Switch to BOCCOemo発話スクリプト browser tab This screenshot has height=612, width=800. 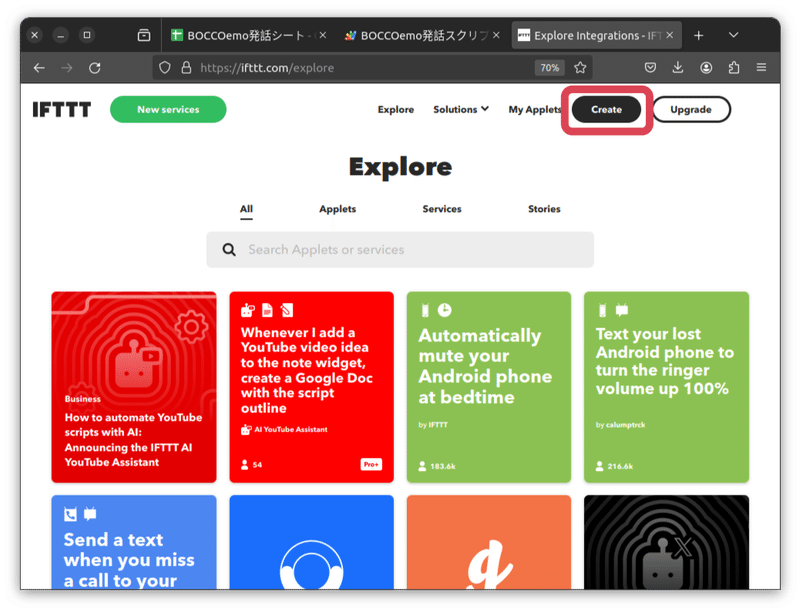(x=421, y=35)
